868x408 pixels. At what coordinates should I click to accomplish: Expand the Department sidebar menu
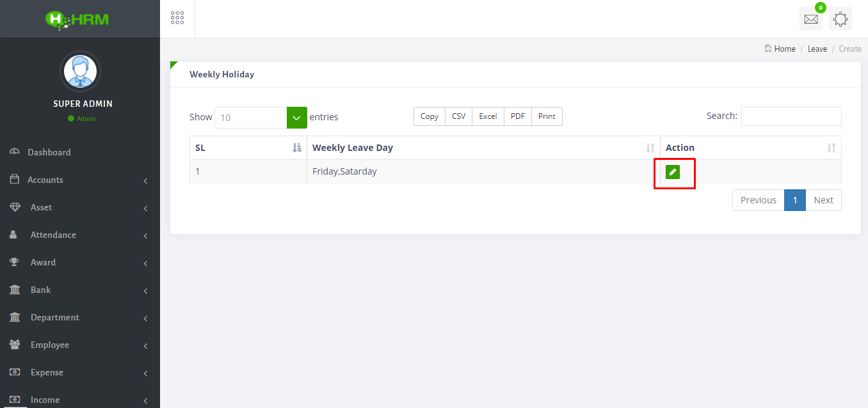55,317
